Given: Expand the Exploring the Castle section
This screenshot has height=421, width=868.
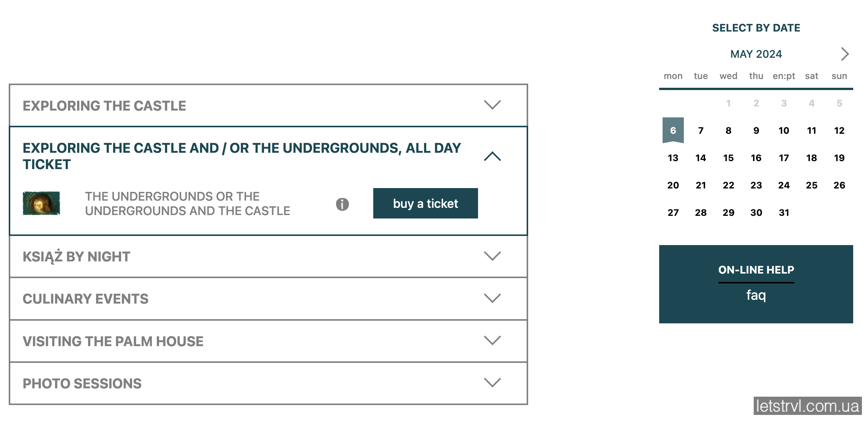Looking at the screenshot, I should coord(492,105).
